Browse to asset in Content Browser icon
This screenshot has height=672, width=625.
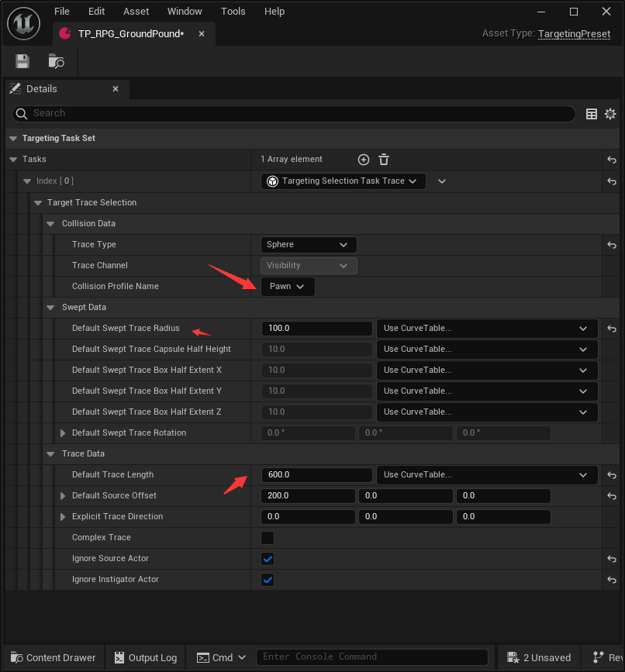[56, 61]
